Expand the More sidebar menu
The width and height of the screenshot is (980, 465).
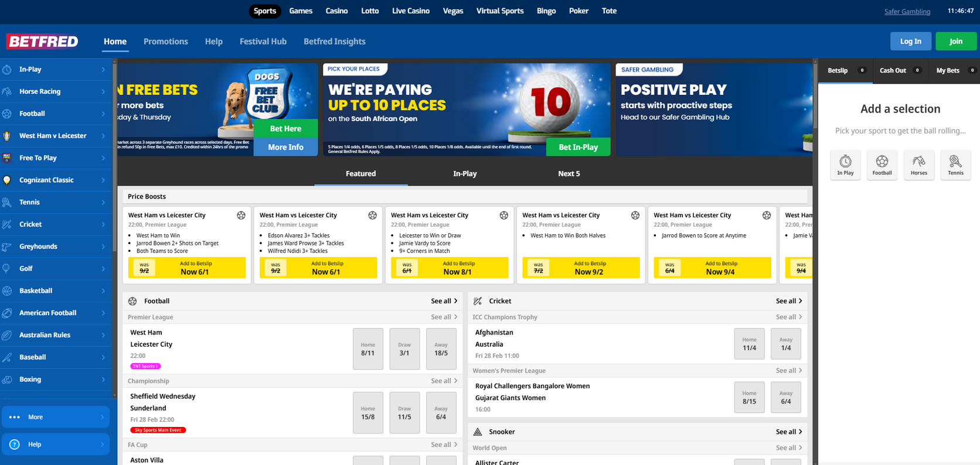click(56, 417)
